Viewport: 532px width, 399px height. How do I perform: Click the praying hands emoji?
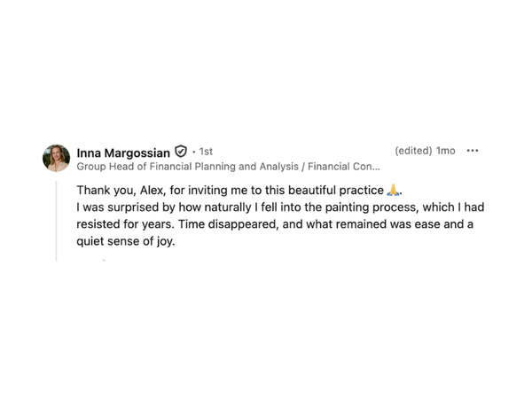pos(394,190)
